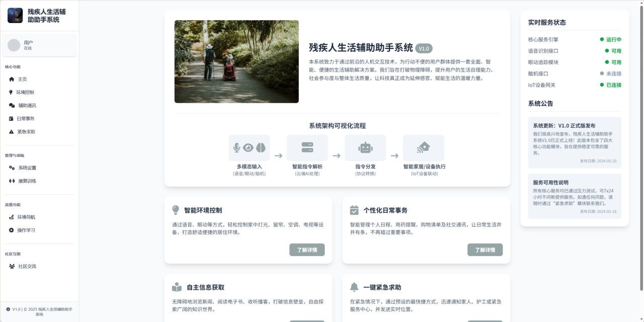
Task: Click the 发布日期: 2024-05-20 text
Action: (598, 162)
